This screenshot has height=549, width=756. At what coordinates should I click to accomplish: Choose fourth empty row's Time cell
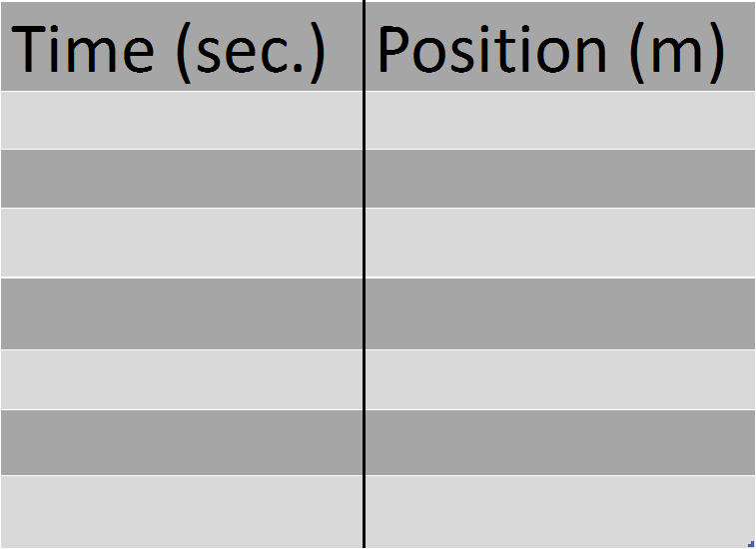coord(181,313)
